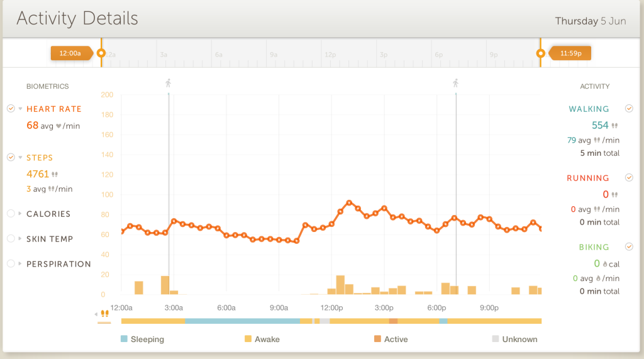
Task: Select the STEPS label
Action: (x=40, y=158)
